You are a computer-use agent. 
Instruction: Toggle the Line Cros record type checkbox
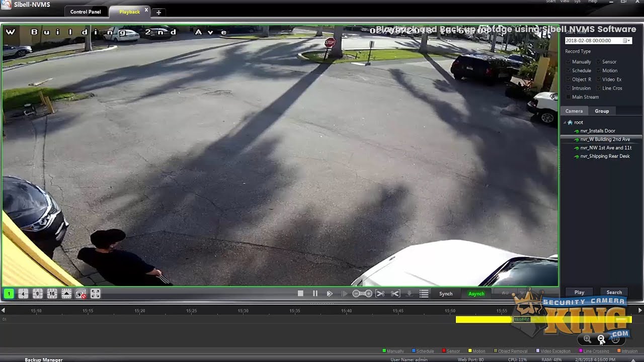click(599, 88)
